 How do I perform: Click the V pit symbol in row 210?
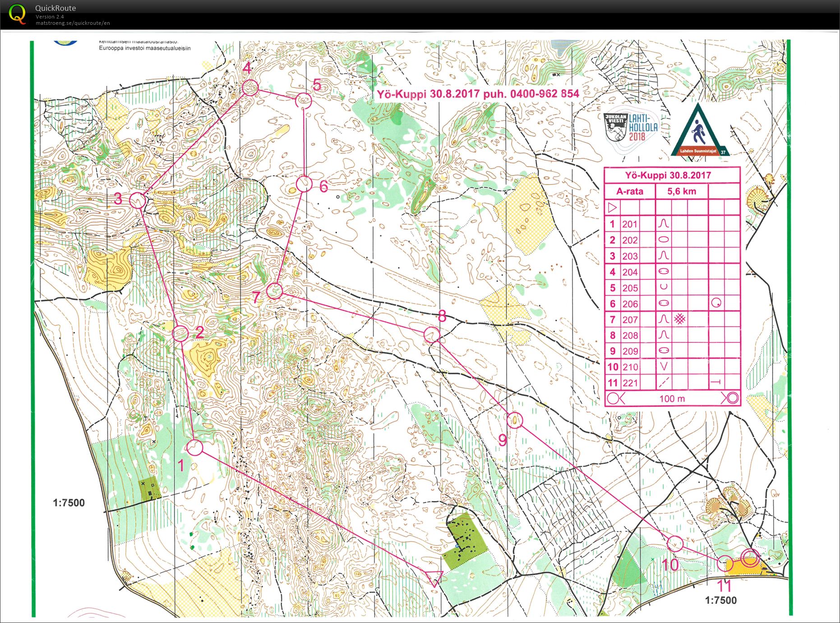pos(664,366)
